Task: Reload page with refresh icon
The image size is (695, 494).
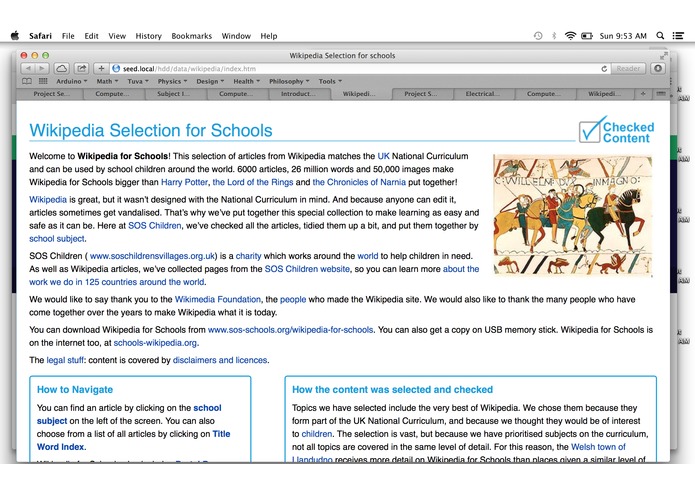Action: coord(604,69)
